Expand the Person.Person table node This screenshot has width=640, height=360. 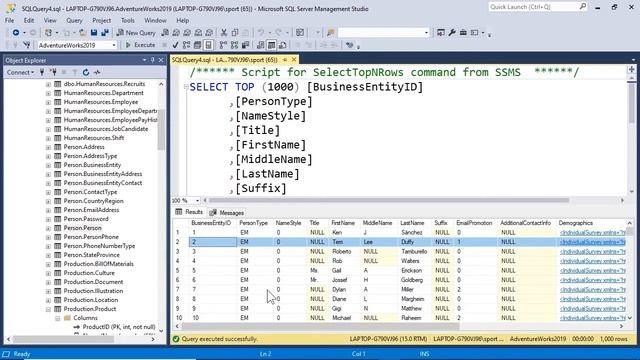point(48,228)
